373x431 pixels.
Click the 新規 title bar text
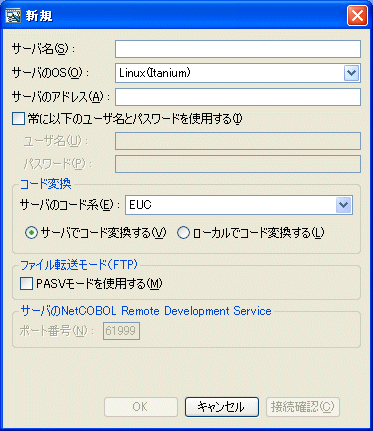click(39, 16)
